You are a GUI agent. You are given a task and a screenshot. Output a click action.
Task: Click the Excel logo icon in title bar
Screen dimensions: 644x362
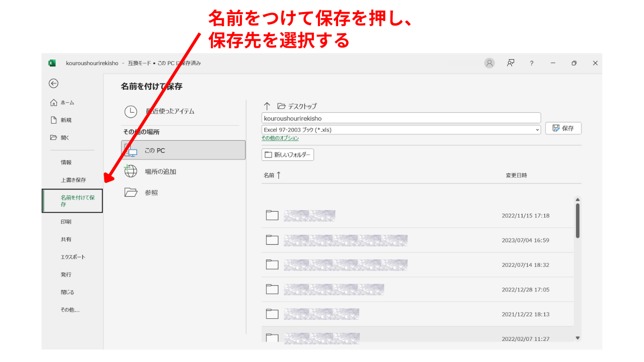(52, 63)
